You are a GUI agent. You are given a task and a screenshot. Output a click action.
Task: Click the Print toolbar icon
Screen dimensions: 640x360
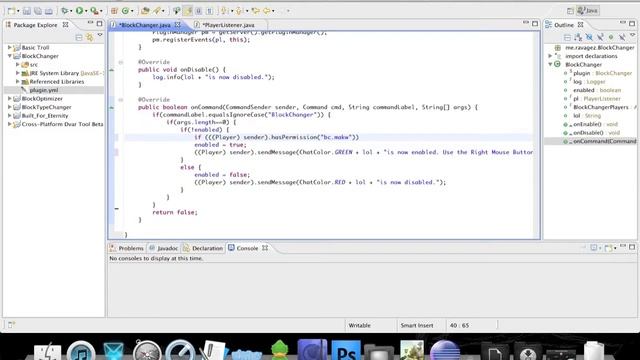49,11
